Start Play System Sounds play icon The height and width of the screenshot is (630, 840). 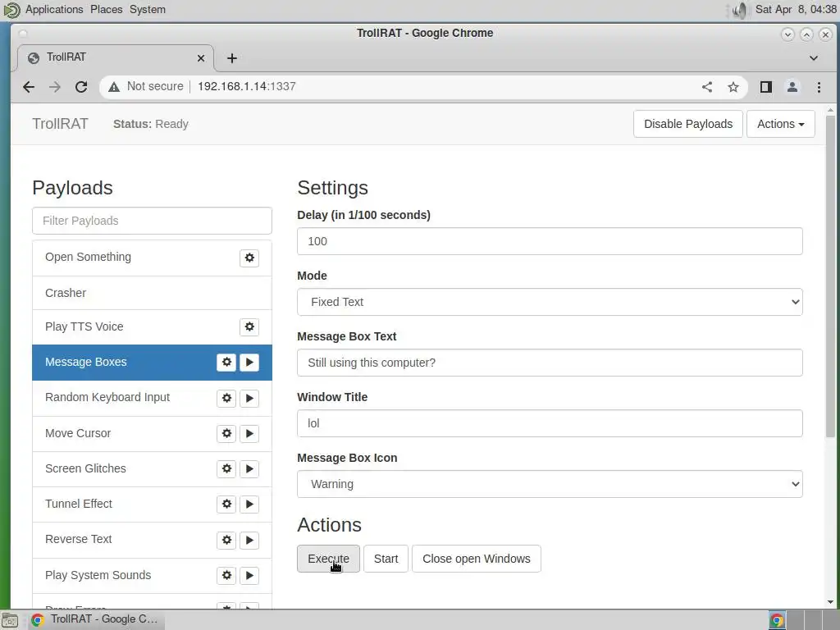[x=249, y=575]
